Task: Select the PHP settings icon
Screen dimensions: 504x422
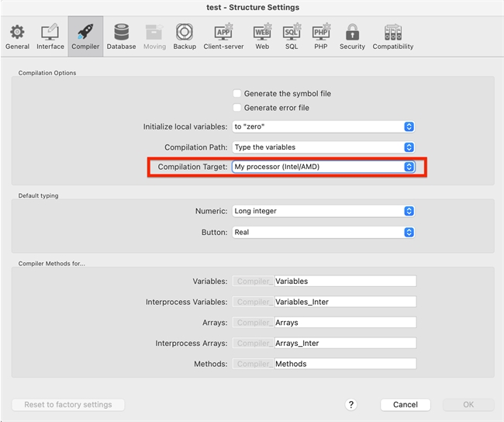Action: tap(321, 36)
